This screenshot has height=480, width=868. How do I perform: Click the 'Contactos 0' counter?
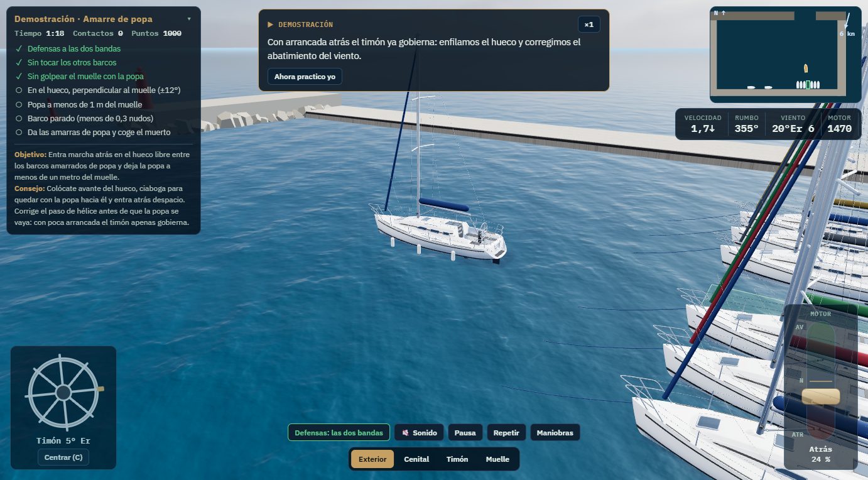point(98,33)
